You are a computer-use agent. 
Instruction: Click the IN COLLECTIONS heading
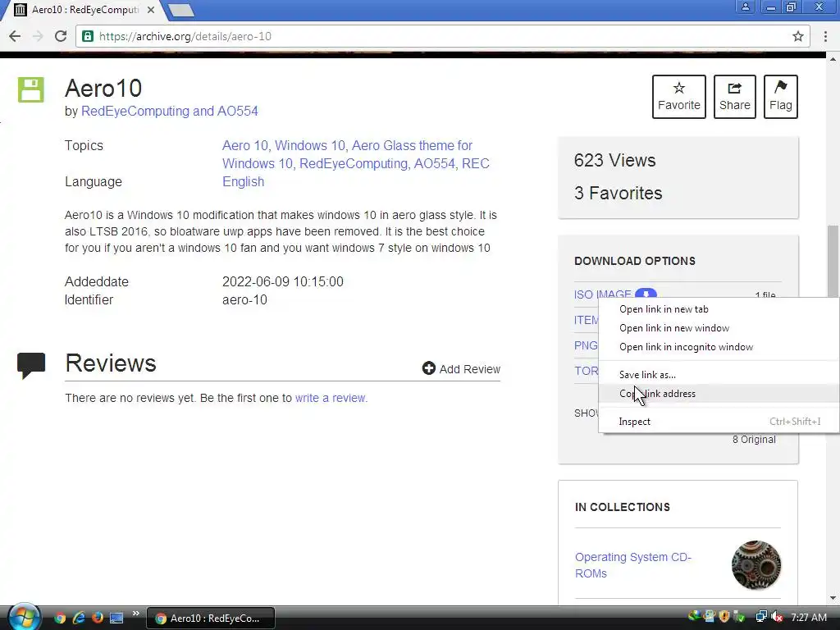click(623, 507)
